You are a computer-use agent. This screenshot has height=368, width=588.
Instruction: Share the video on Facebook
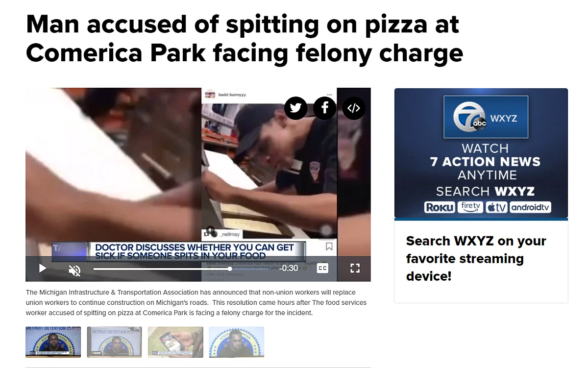pyautogui.click(x=324, y=108)
